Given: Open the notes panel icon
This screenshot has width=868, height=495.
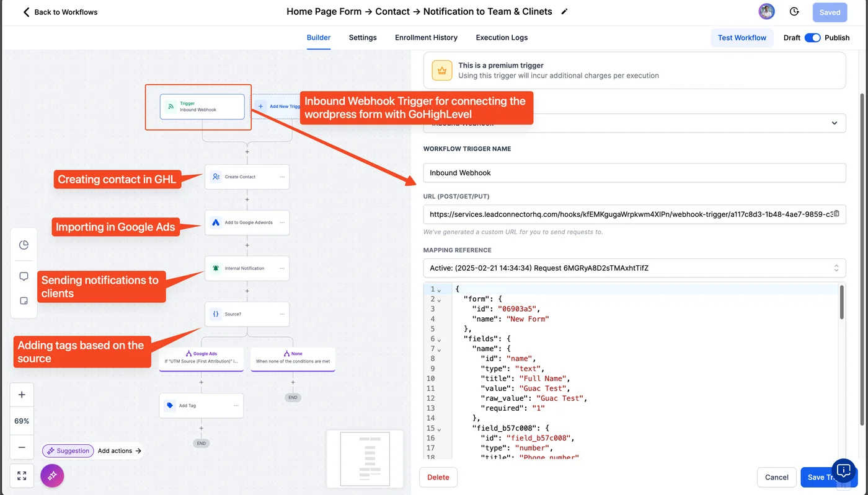Looking at the screenshot, I should [x=24, y=300].
